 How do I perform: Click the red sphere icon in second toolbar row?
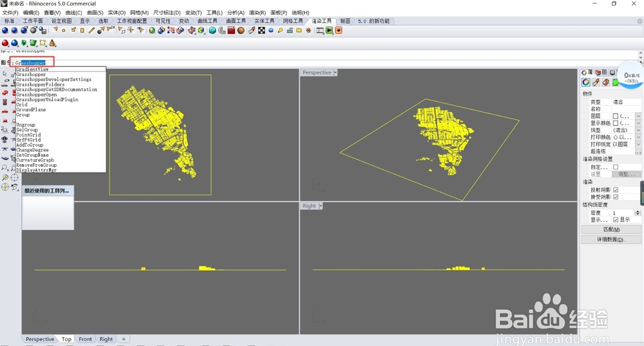(5, 43)
